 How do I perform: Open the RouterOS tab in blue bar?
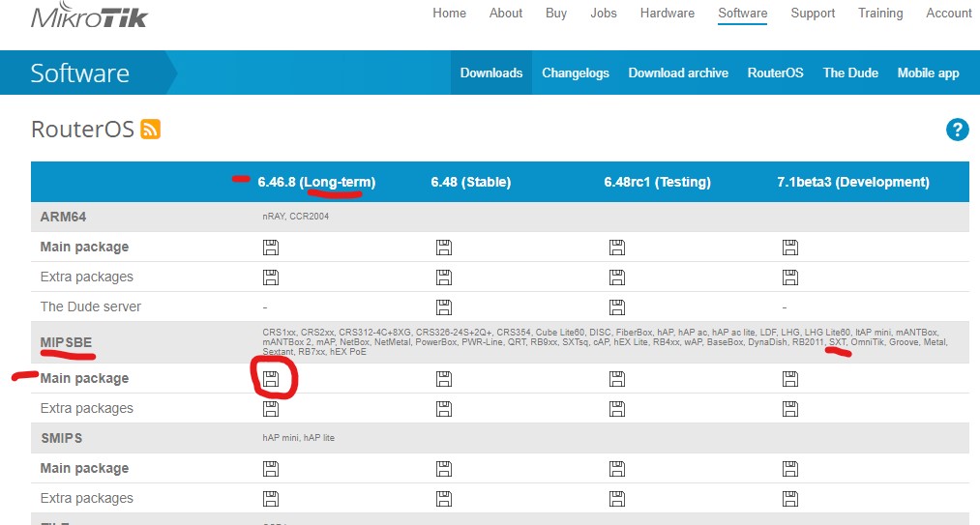[776, 73]
